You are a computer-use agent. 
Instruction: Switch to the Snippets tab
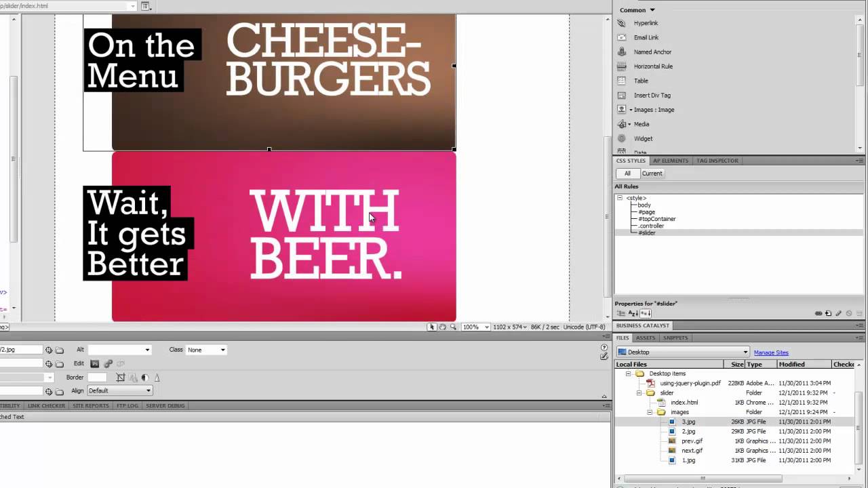[x=675, y=338]
